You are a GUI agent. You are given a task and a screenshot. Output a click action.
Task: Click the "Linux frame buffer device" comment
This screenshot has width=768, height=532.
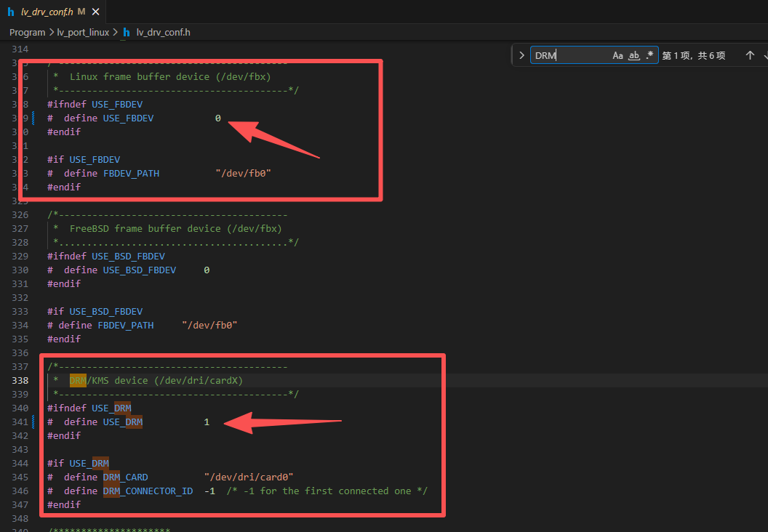click(170, 77)
